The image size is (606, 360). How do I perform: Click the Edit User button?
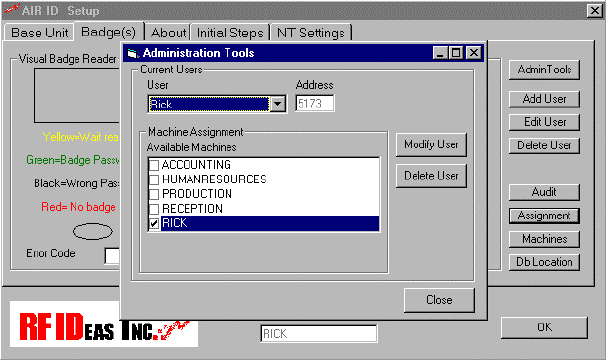[x=544, y=122]
